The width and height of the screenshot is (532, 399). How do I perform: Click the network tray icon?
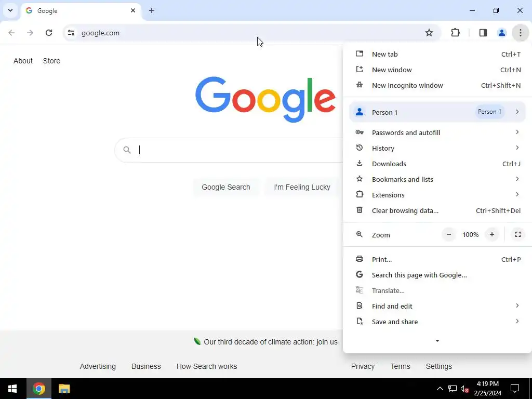(x=453, y=389)
